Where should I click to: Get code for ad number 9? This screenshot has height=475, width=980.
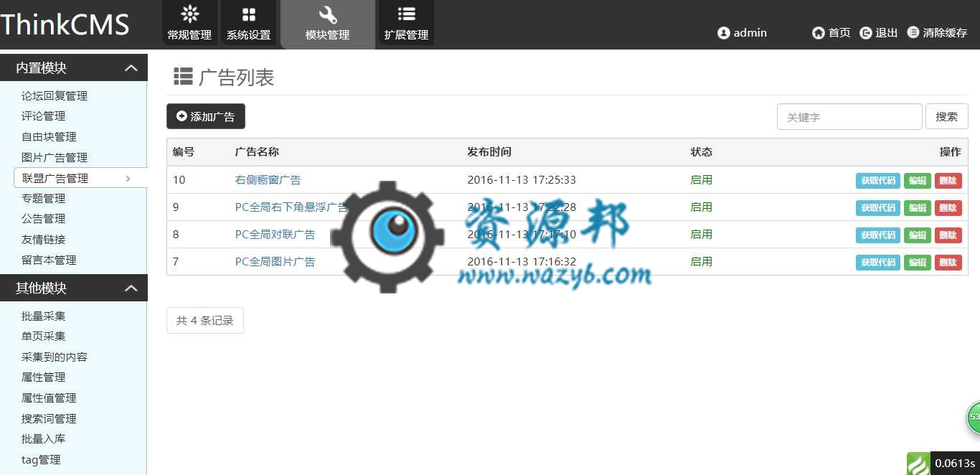click(x=878, y=208)
